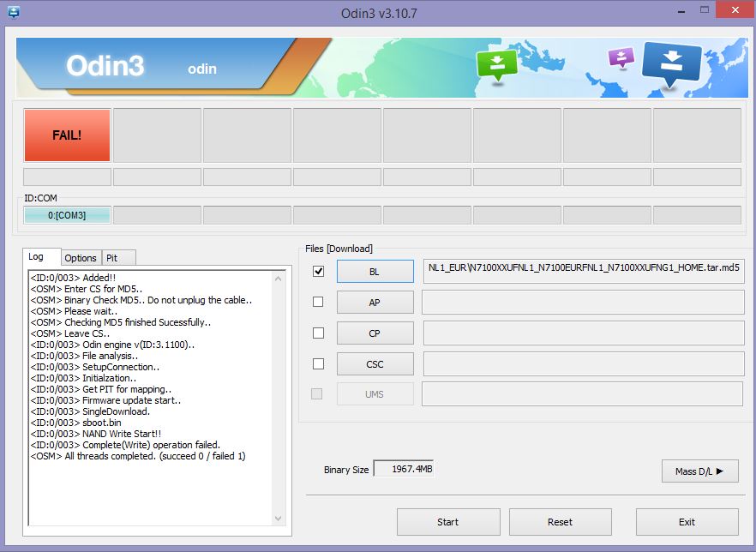The width and height of the screenshot is (756, 552).
Task: Click the 'Files [Download]' group label
Action: [x=339, y=249]
